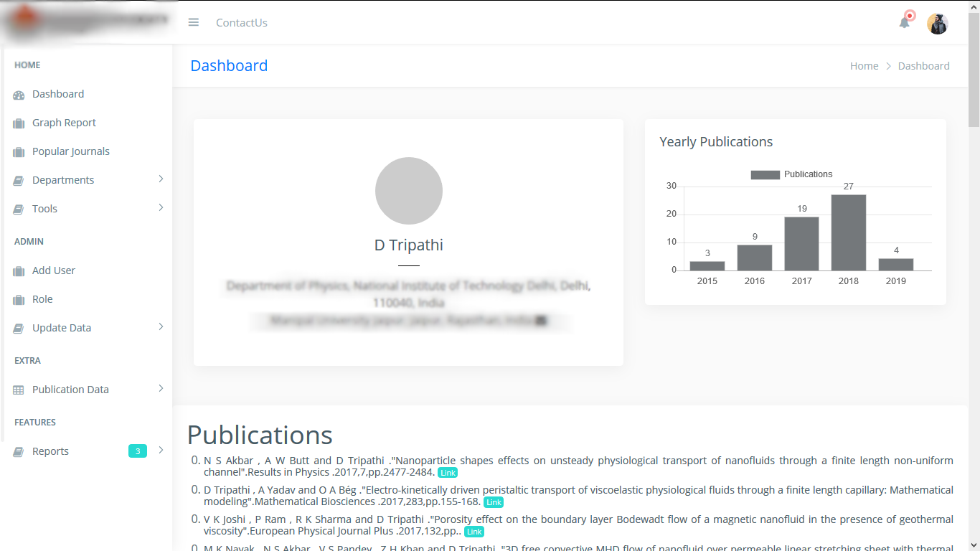
Task: Expand the Departments submenu arrow
Action: tap(161, 179)
